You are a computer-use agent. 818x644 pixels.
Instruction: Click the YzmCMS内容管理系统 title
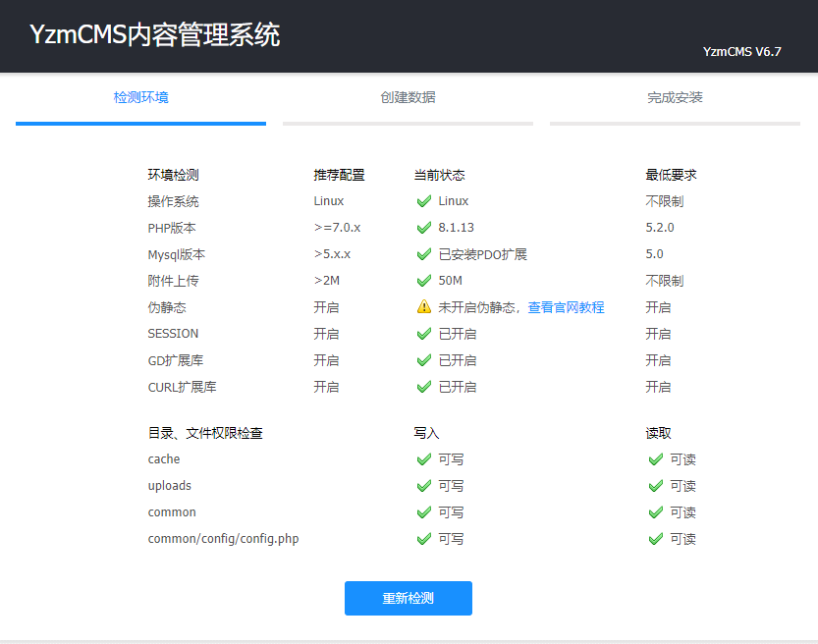(155, 35)
